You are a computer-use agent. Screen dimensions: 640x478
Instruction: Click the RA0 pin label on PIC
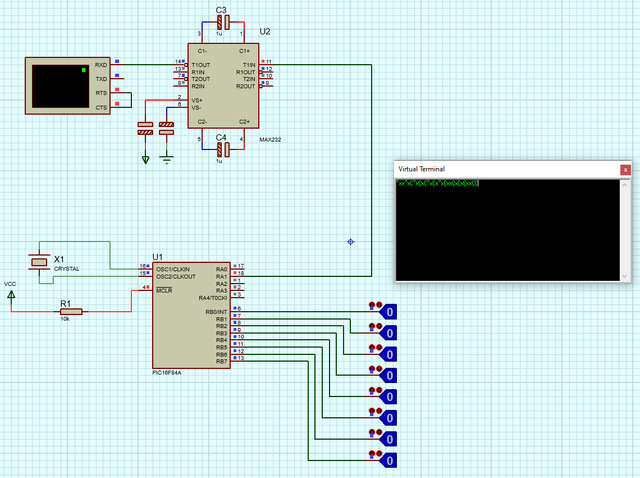pos(221,269)
